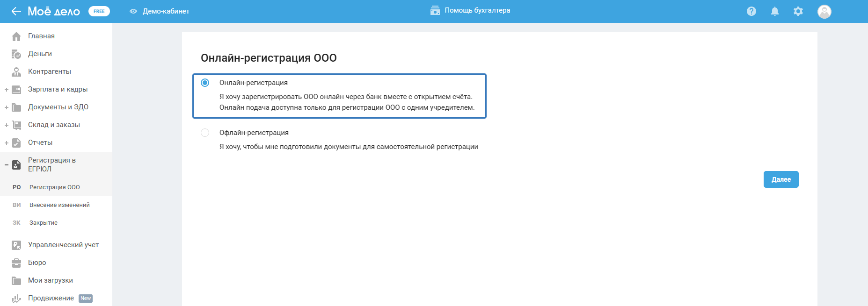This screenshot has width=868, height=306.
Task: Click the Демо-кабинет eye icon
Action: point(133,11)
